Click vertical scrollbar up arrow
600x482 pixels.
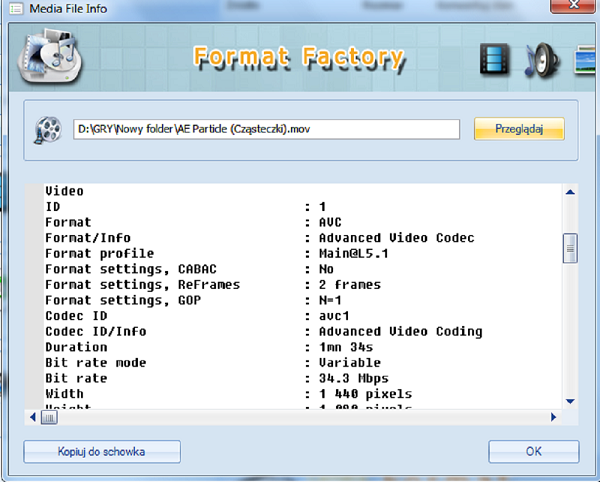point(570,192)
